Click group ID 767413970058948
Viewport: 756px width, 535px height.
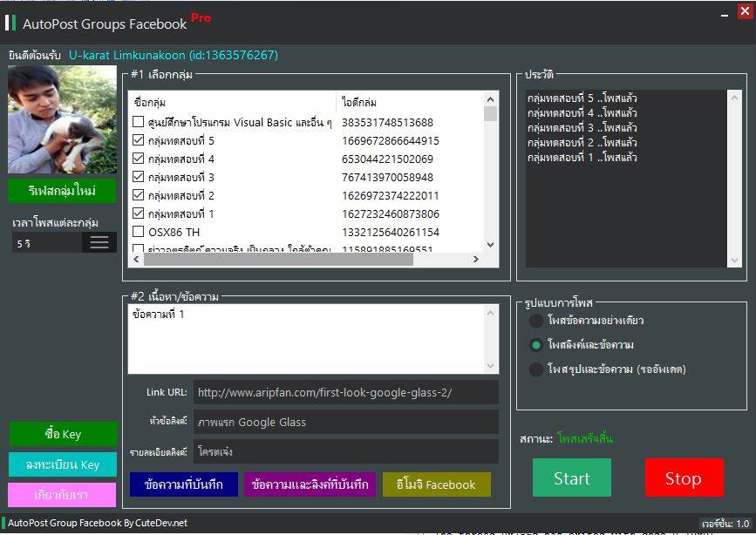(x=387, y=178)
